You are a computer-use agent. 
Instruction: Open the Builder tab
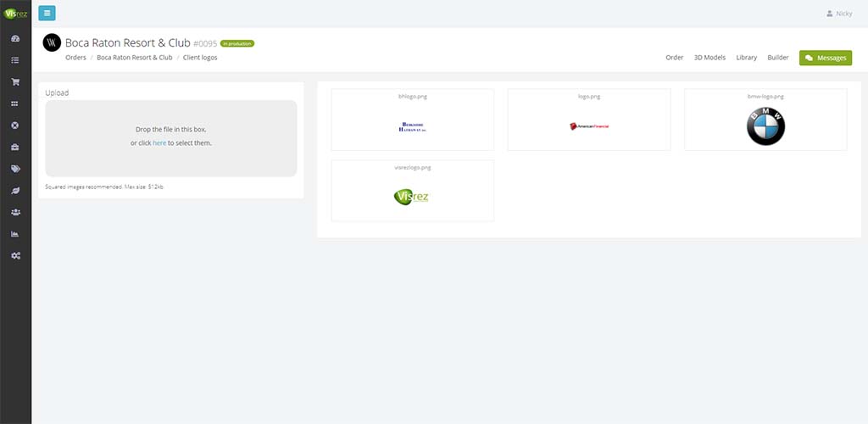(778, 58)
